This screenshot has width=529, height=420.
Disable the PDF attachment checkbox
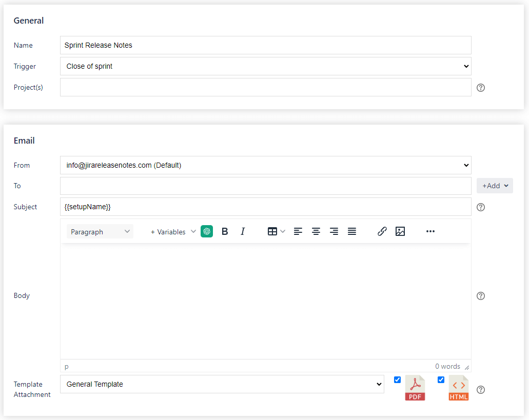point(397,379)
